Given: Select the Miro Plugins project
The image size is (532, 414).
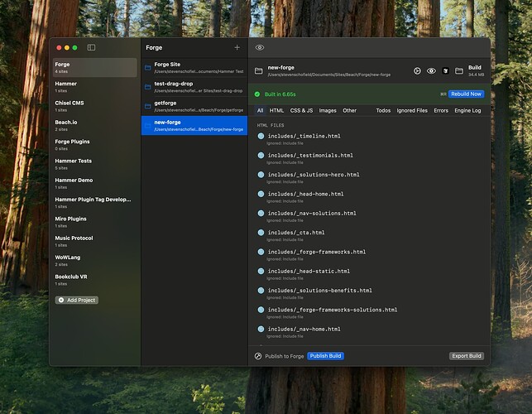Looking at the screenshot, I should tap(94, 222).
